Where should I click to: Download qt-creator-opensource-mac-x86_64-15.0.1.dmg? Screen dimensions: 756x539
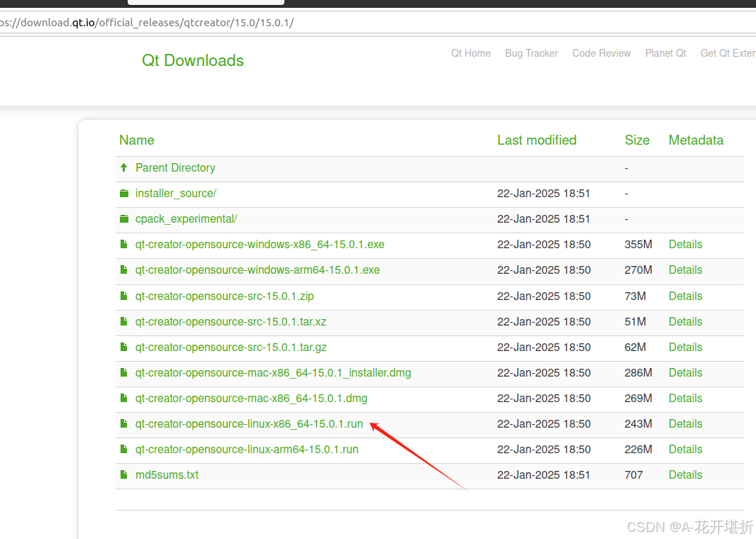(251, 399)
